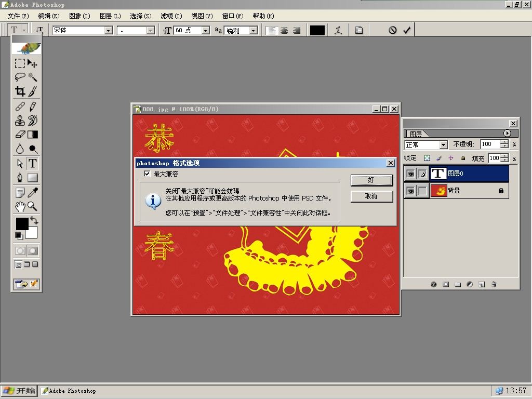The image size is (532, 399).
Task: Open the Layers panel flyout menu arrow
Action: point(507,134)
